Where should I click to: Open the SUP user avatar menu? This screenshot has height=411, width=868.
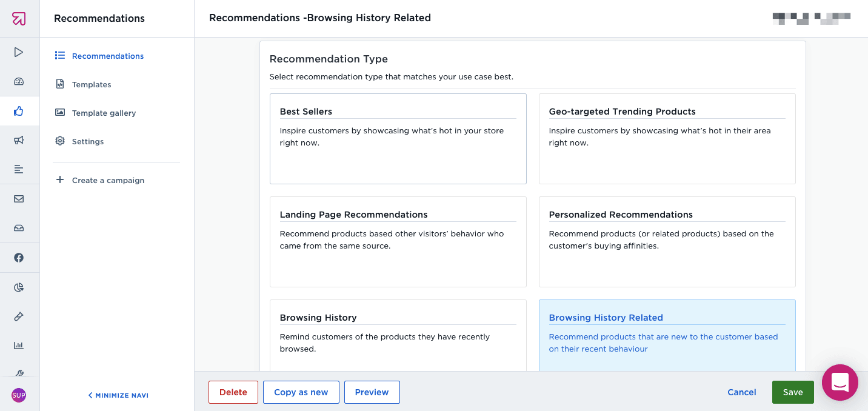(19, 395)
